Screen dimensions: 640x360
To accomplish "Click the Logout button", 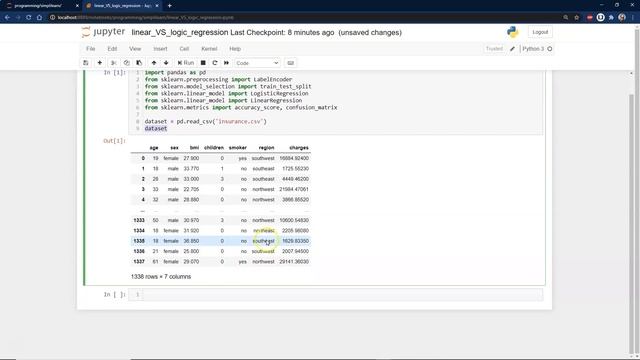I will point(540,32).
